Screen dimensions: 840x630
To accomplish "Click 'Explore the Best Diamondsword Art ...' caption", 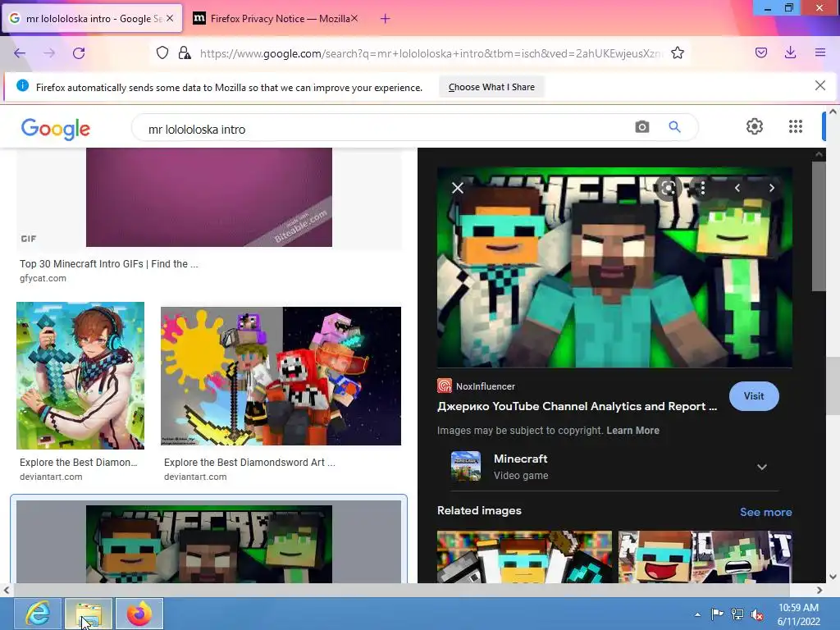I will click(249, 463).
